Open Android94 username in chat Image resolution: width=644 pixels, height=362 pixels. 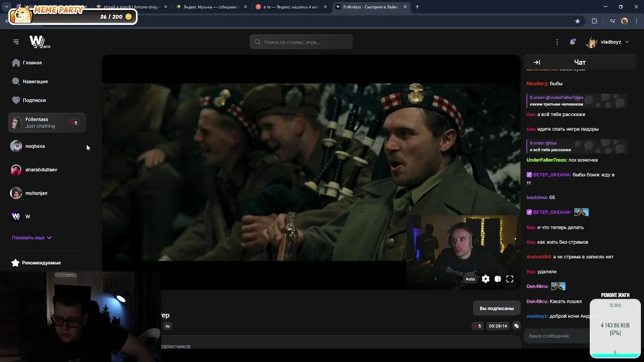pos(539,257)
